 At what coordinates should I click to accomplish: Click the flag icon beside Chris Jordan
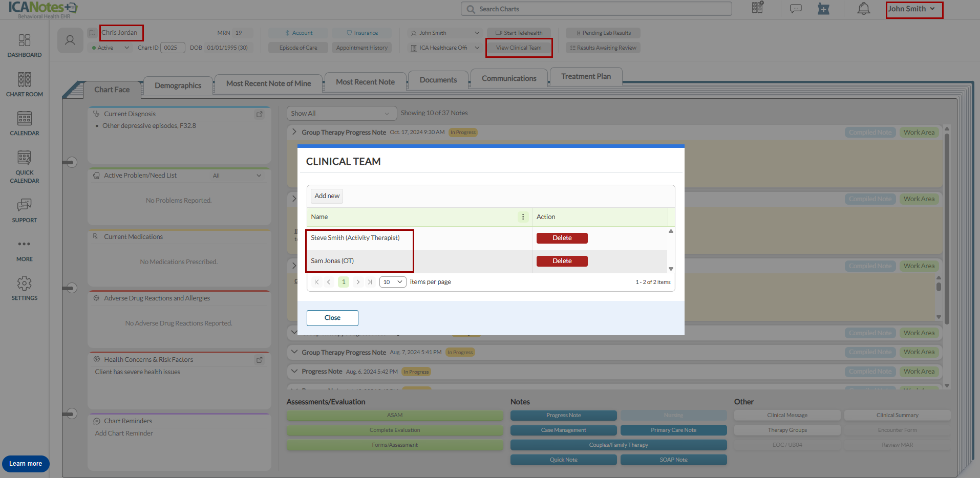coord(92,33)
